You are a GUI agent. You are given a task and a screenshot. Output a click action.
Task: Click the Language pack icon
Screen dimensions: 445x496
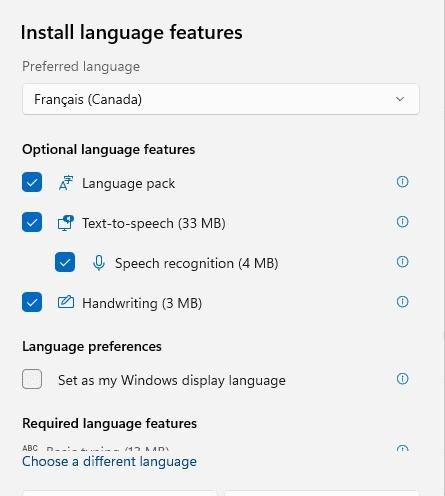click(66, 183)
